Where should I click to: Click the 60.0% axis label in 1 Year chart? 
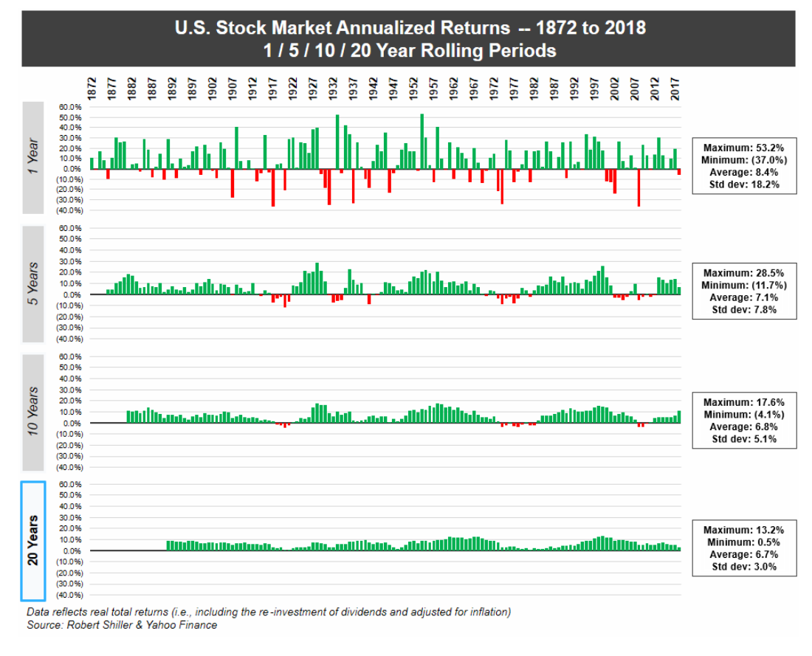pos(69,108)
